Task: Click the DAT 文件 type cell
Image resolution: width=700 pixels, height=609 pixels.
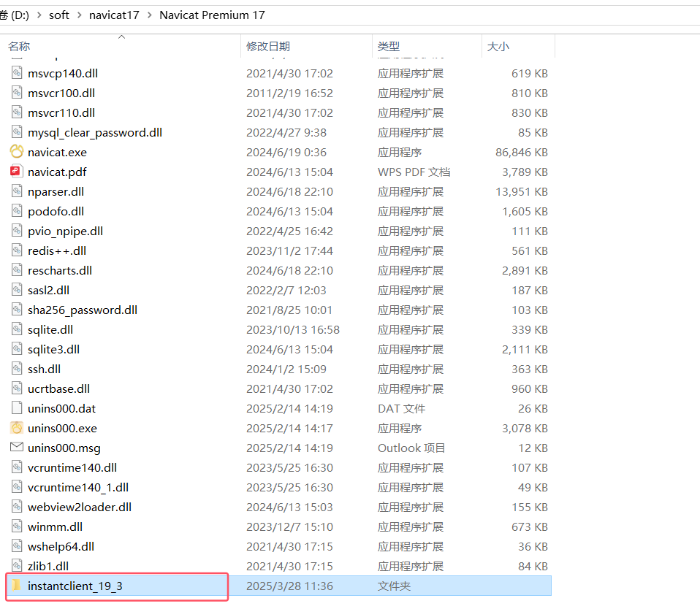Action: pos(401,408)
